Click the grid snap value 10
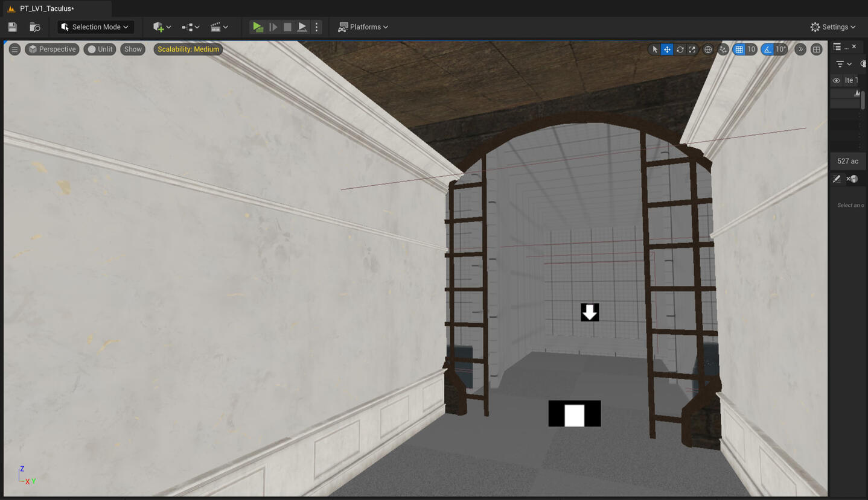The width and height of the screenshot is (868, 500). coord(751,49)
